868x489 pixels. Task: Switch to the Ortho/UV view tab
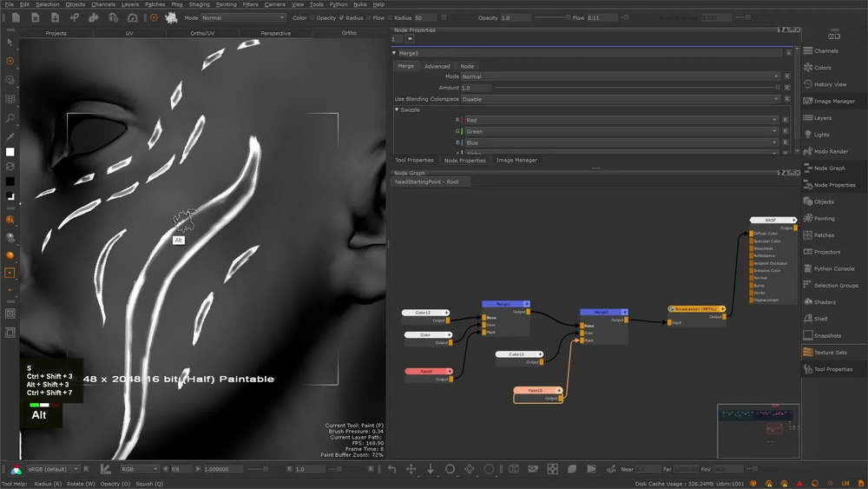[x=202, y=33]
